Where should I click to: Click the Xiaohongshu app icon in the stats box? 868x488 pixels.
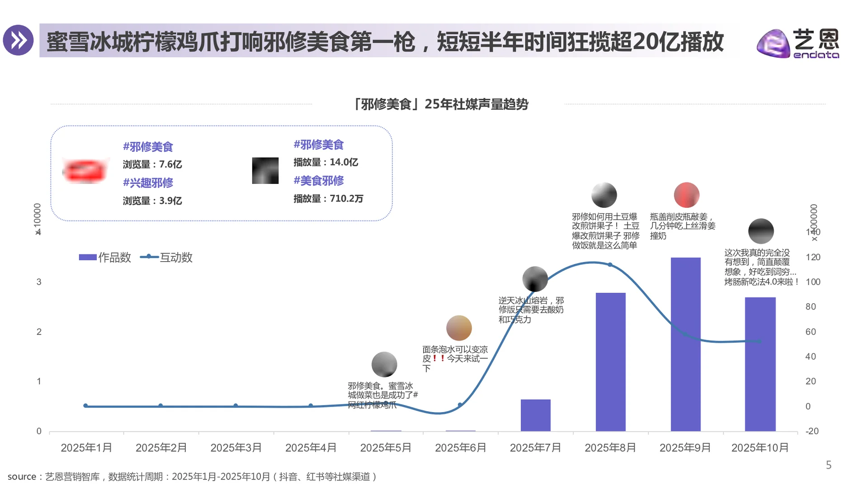pos(85,171)
